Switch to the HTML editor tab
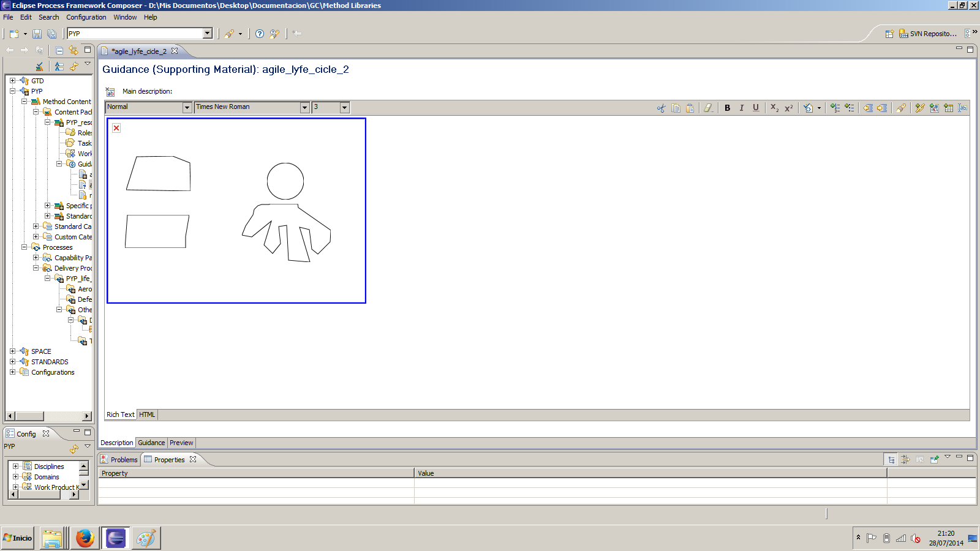Screen dimensions: 980x551 tap(147, 414)
